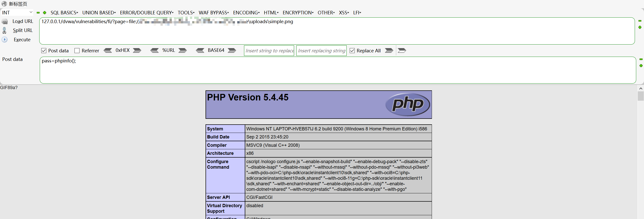Click the green plus icon beside INT dropdown
Image resolution: width=644 pixels, height=219 pixels.
[x=45, y=13]
